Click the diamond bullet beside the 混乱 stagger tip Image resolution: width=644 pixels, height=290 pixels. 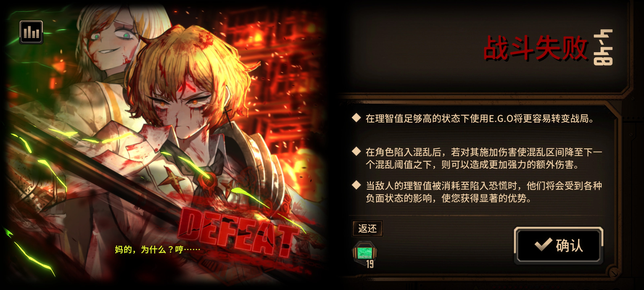pyautogui.click(x=356, y=151)
